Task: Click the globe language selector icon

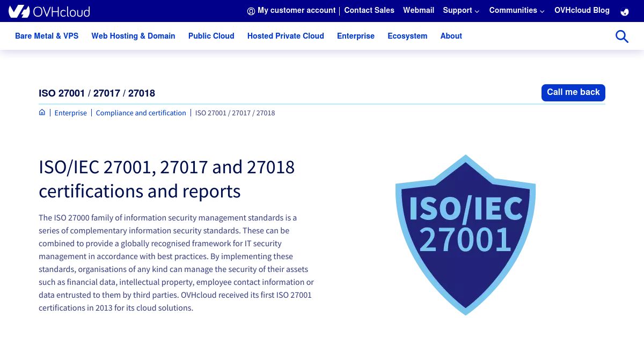Action: pos(624,12)
